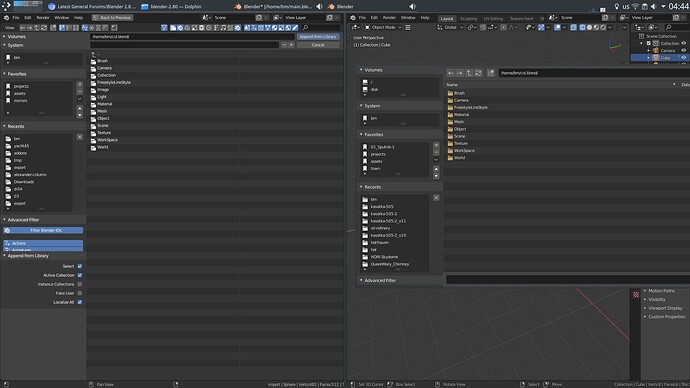
Task: Click the volume icon in system tray
Action: pos(653,7)
